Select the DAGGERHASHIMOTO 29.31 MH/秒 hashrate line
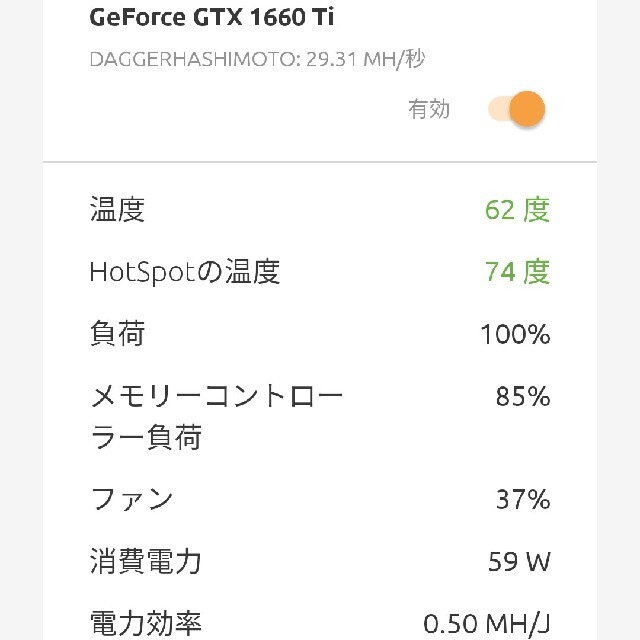This screenshot has height=640, width=640. (258, 59)
